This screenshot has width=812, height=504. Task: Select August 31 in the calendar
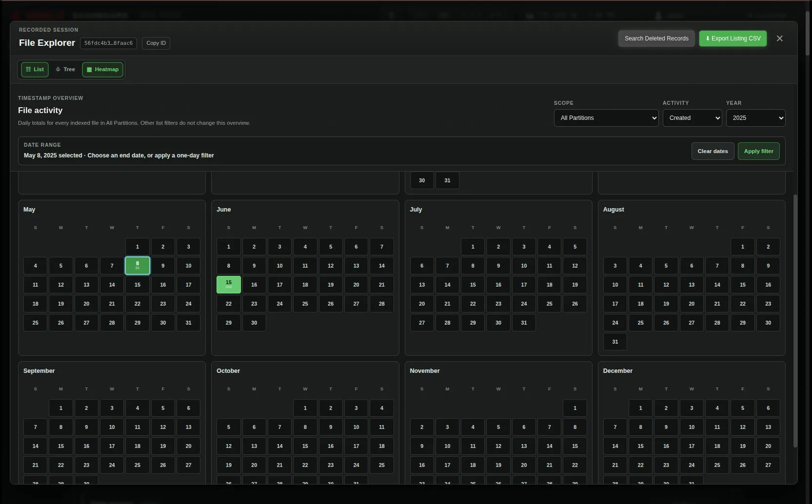coord(615,342)
